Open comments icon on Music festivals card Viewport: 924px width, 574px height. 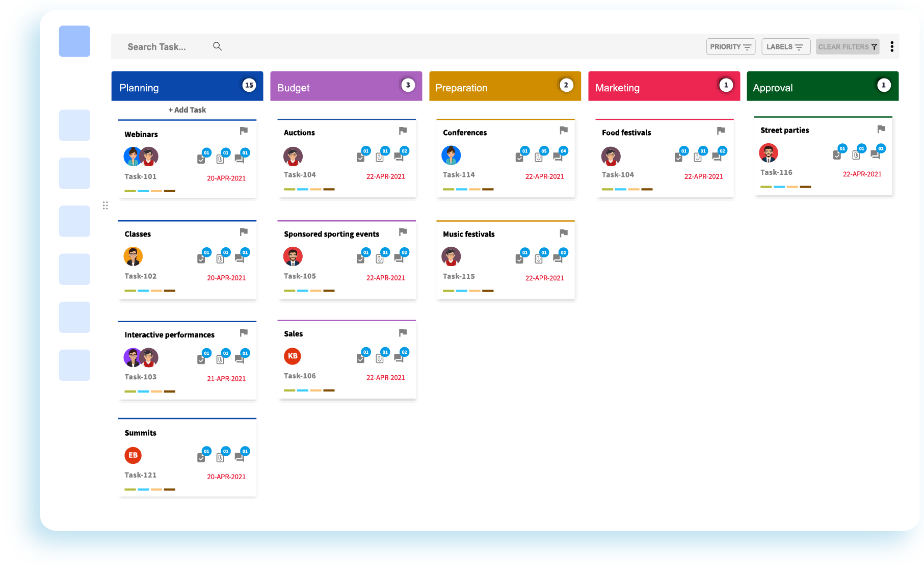pos(558,259)
